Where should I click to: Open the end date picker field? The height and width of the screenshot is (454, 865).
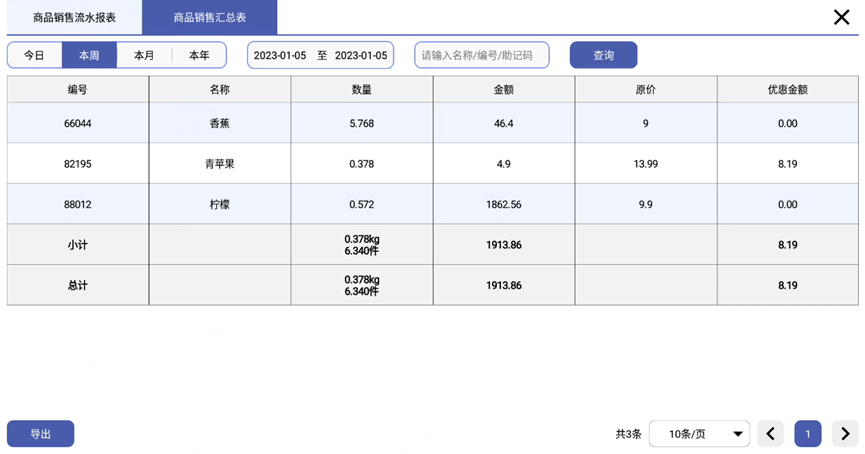(360, 55)
